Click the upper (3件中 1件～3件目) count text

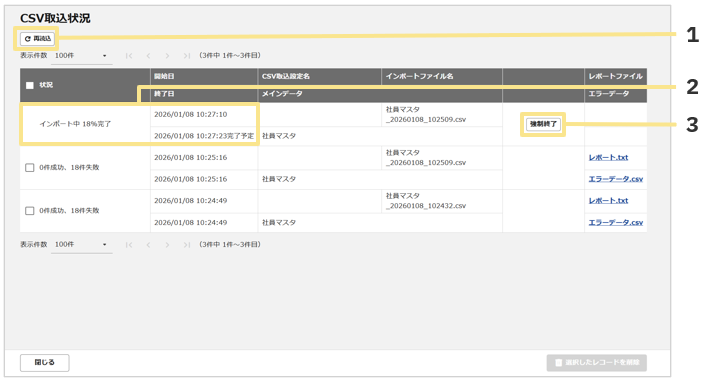[230, 56]
